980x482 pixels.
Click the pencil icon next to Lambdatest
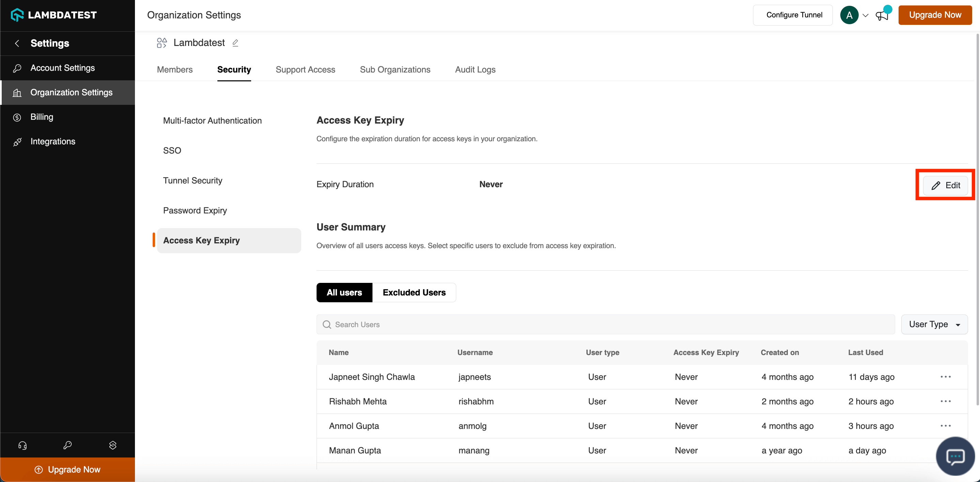tap(235, 43)
